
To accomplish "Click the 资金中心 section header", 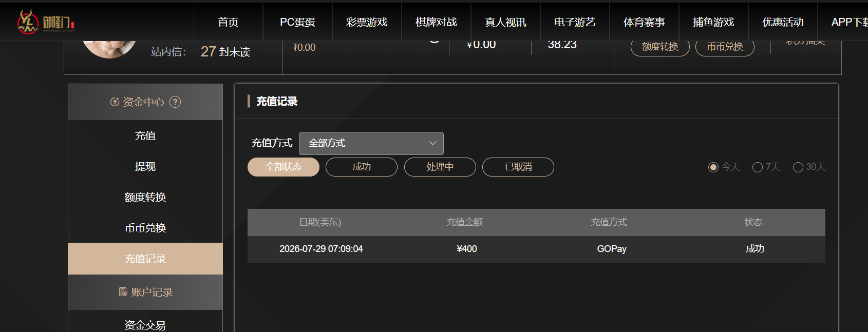I will 145,102.
